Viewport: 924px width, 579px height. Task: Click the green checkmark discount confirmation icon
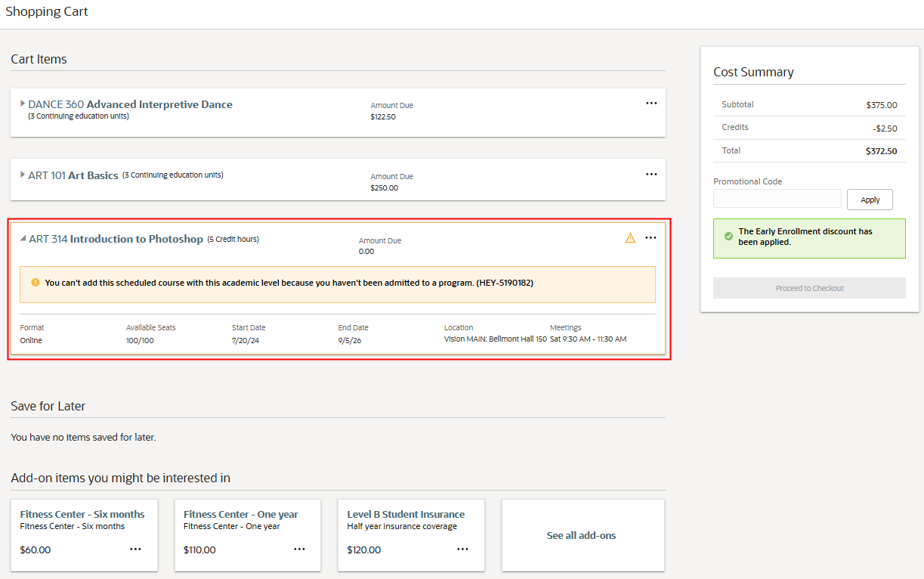[x=728, y=237]
